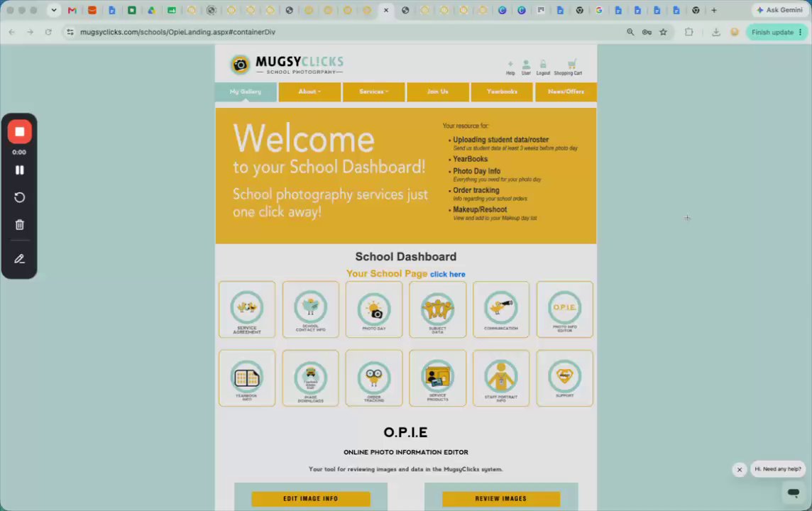Go to the Yearbooks nav item
This screenshot has width=812, height=511.
pyautogui.click(x=502, y=92)
